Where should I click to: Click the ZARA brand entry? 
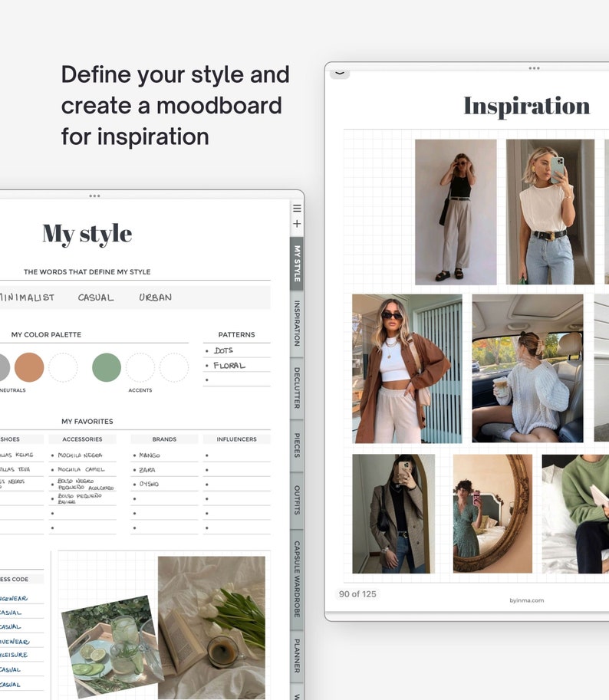[147, 470]
